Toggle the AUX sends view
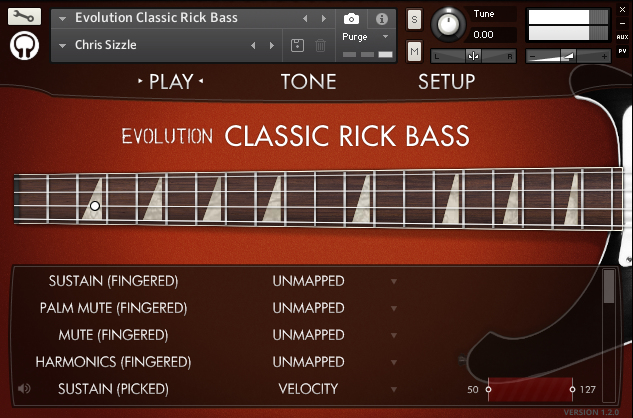The height and width of the screenshot is (418, 633). click(x=623, y=37)
